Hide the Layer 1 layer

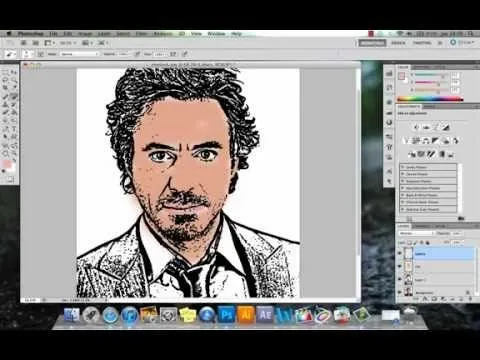[x=399, y=279]
